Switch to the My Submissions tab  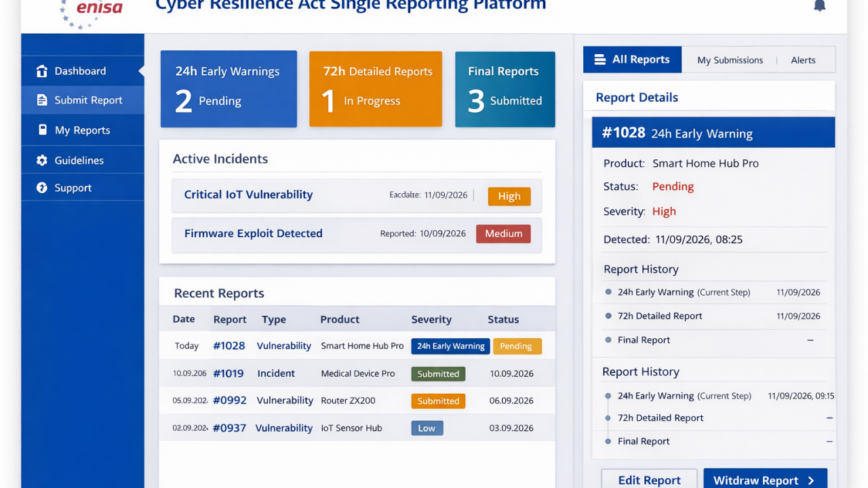(730, 60)
